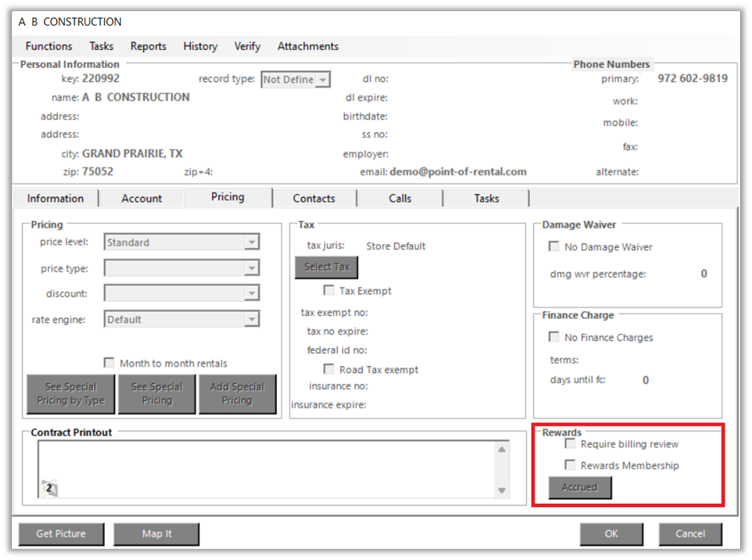Open the Functions menu
Screen dimensions: 752x560
[x=49, y=46]
